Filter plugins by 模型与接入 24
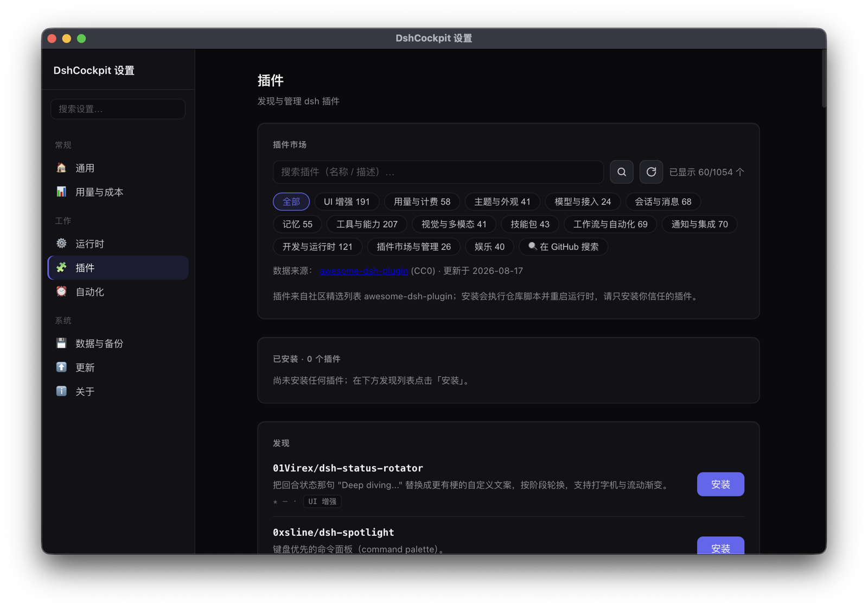Viewport: 868px width, 609px height. point(583,202)
